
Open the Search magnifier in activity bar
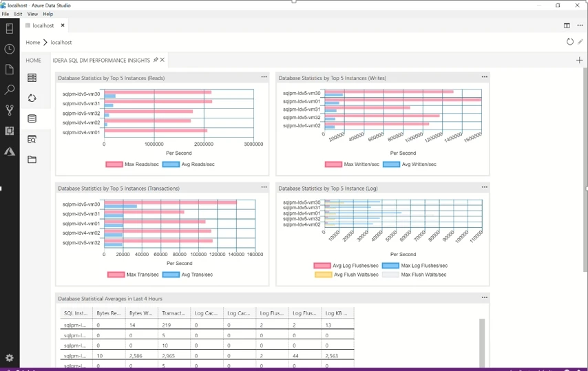point(10,89)
